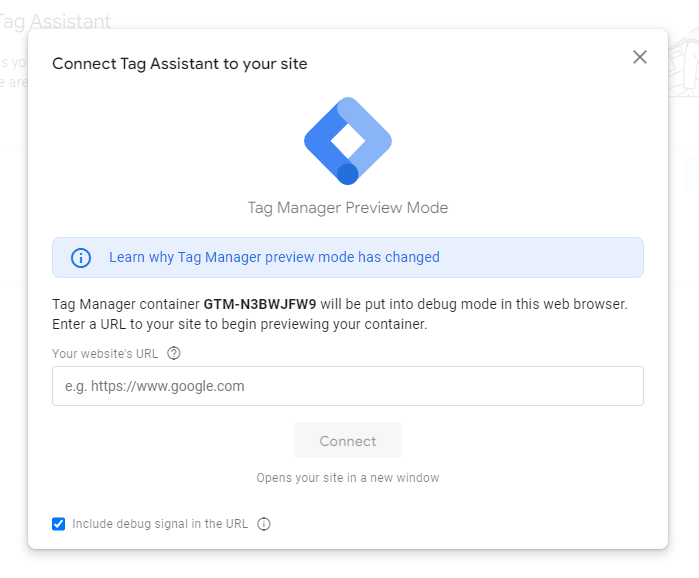699x578 pixels.
Task: Click the help icon beside Your website's URL
Action: point(174,353)
